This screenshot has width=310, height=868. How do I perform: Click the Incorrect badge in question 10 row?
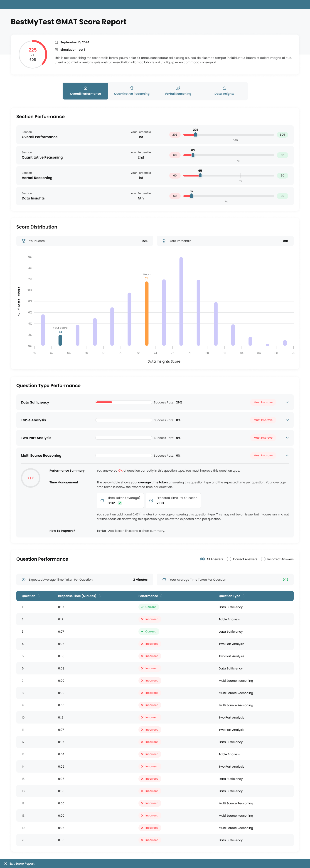click(x=150, y=717)
